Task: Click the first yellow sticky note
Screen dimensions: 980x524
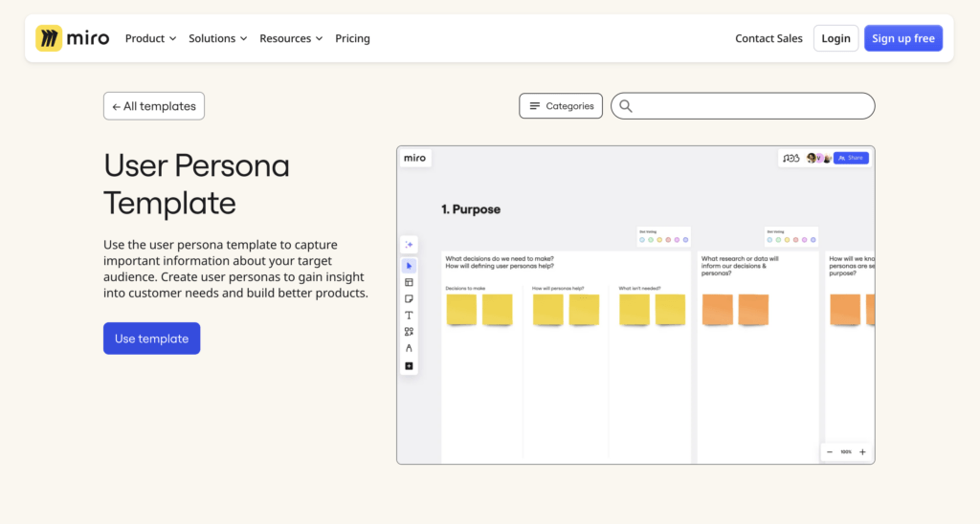Action: 460,309
